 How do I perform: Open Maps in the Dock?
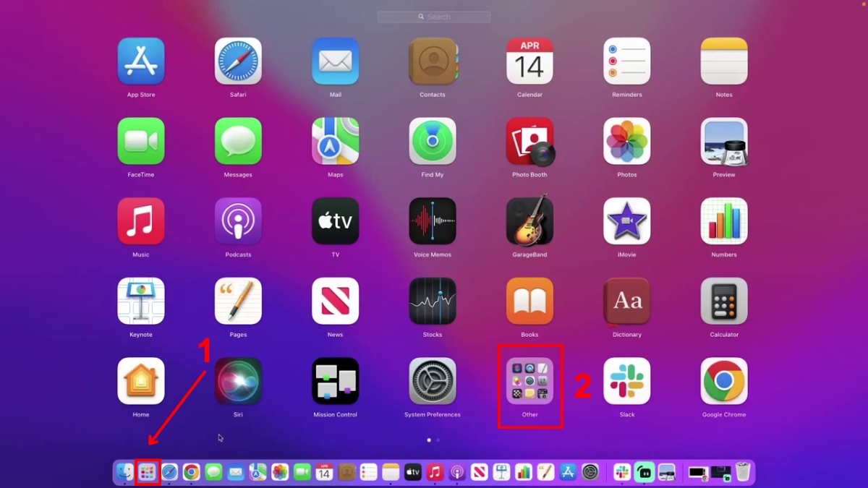[258, 472]
